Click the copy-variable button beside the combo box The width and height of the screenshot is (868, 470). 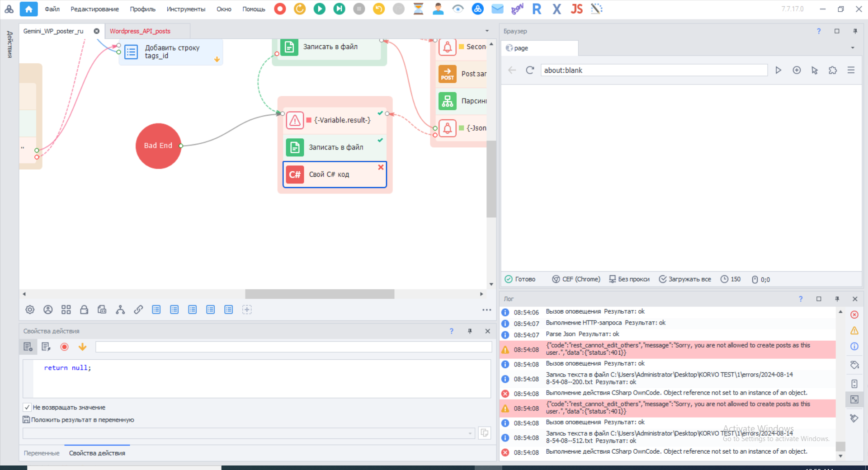tap(484, 433)
